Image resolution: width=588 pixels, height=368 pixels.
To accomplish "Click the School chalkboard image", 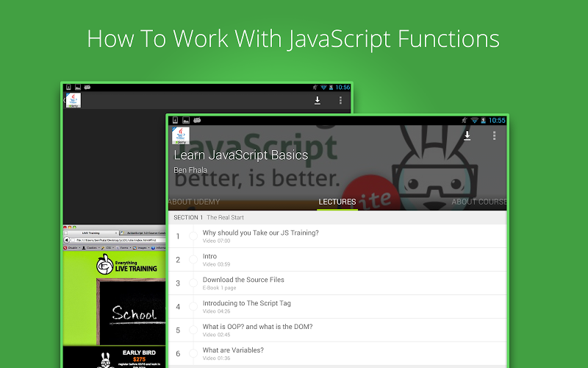I will (x=131, y=311).
